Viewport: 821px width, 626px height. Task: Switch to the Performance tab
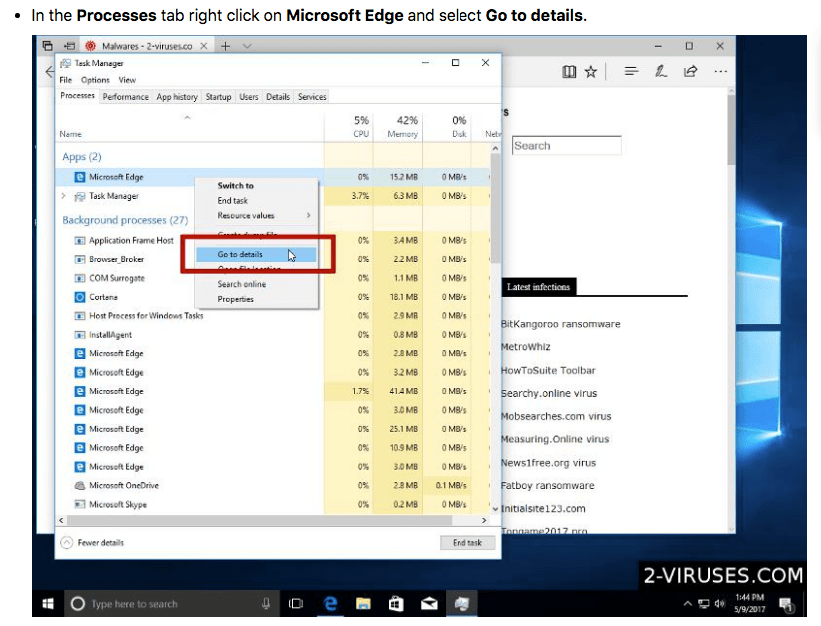click(x=126, y=97)
